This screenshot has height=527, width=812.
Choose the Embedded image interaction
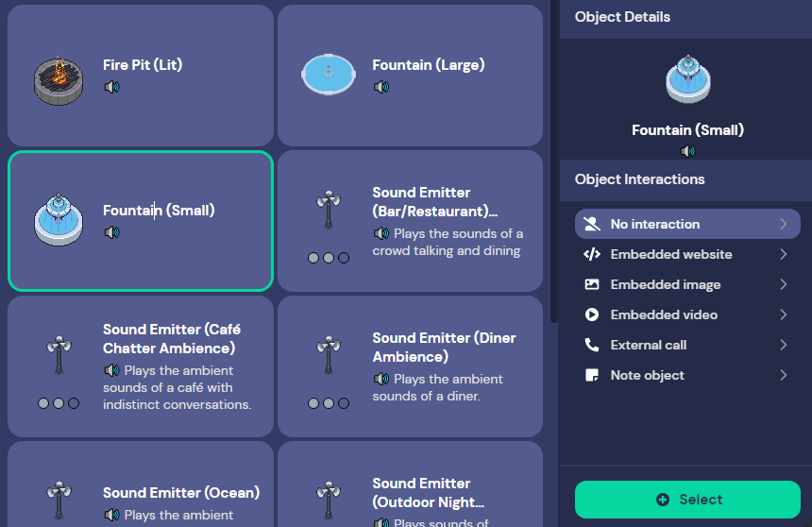click(687, 284)
